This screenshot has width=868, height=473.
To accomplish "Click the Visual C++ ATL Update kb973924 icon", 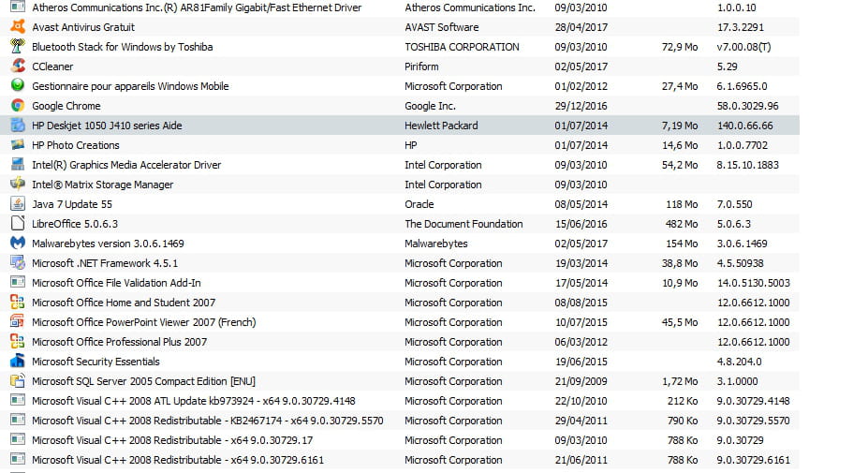I will [x=18, y=401].
